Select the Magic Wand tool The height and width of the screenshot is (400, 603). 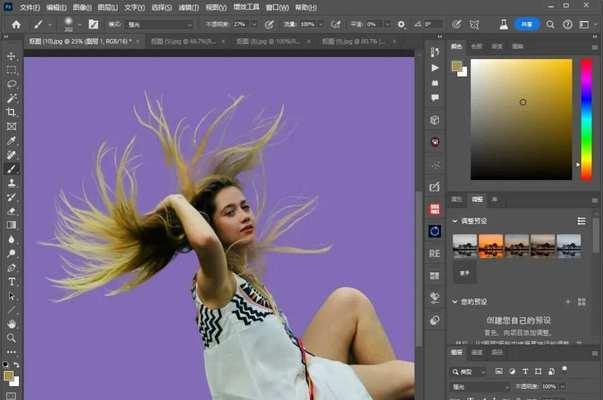tap(11, 98)
